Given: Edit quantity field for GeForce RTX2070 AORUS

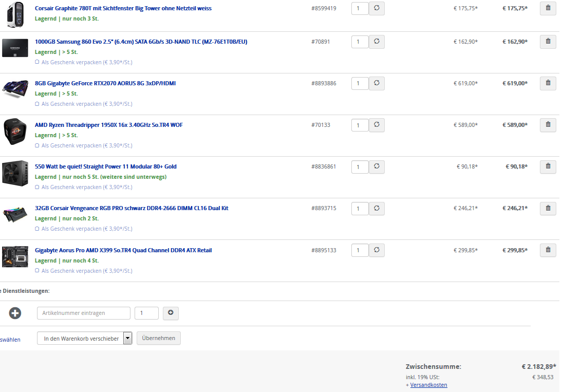Looking at the screenshot, I should [x=360, y=83].
